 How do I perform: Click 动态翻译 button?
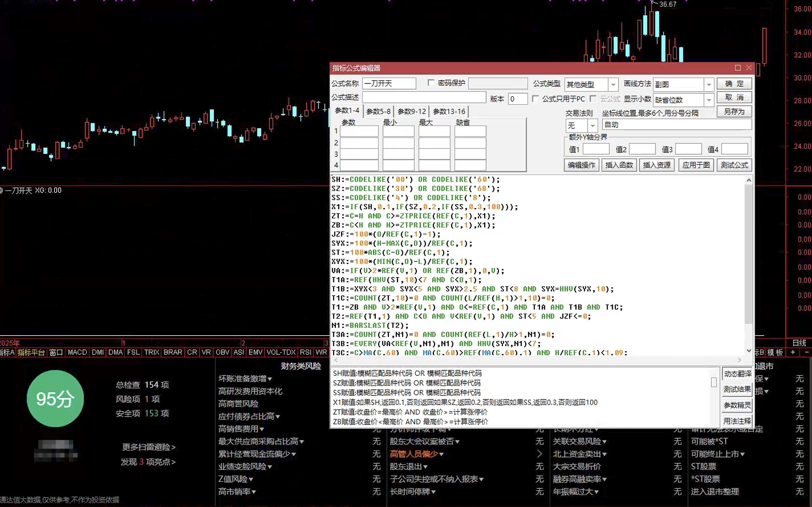coord(737,374)
